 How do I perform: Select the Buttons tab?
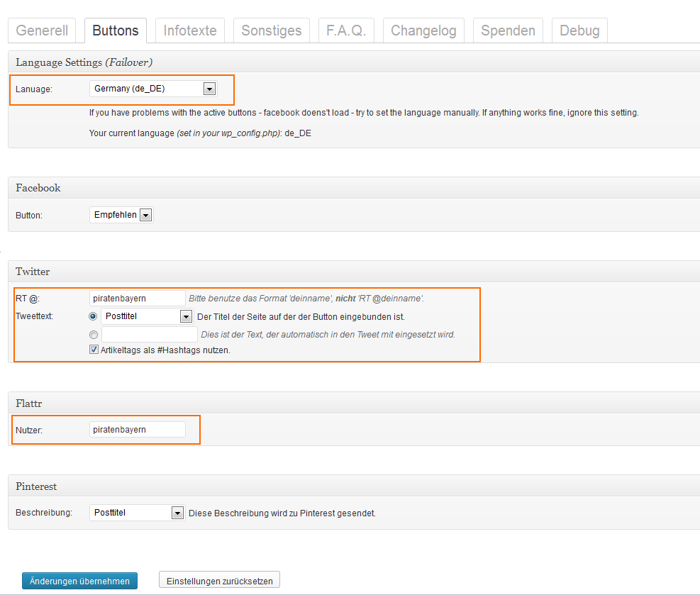tap(116, 30)
